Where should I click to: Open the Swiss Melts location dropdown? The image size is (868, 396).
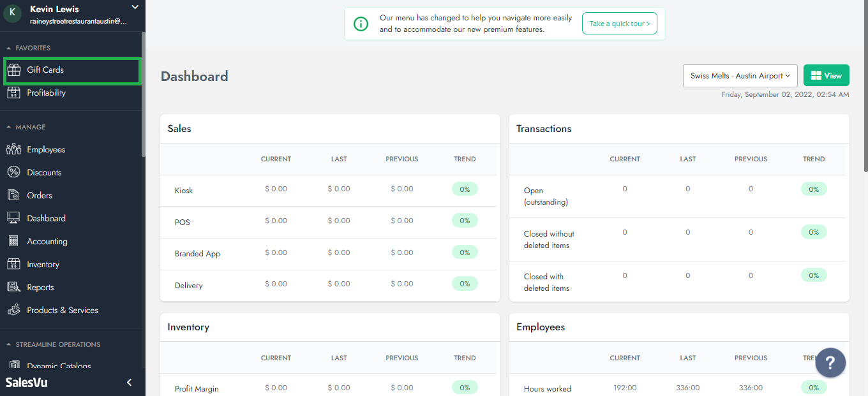click(740, 76)
